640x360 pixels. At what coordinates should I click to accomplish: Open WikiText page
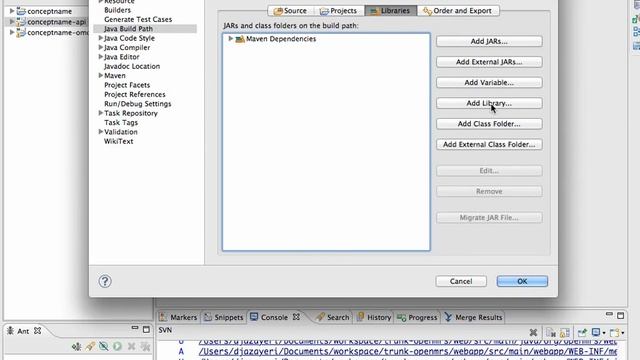[118, 141]
